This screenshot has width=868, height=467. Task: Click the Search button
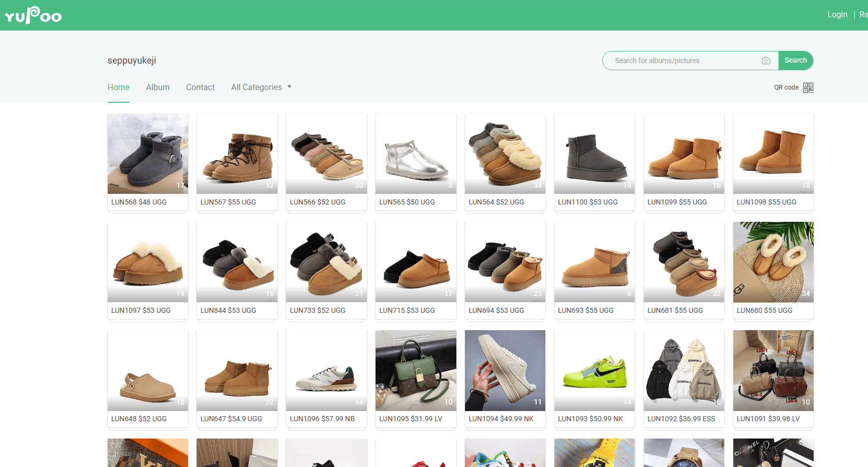point(795,61)
